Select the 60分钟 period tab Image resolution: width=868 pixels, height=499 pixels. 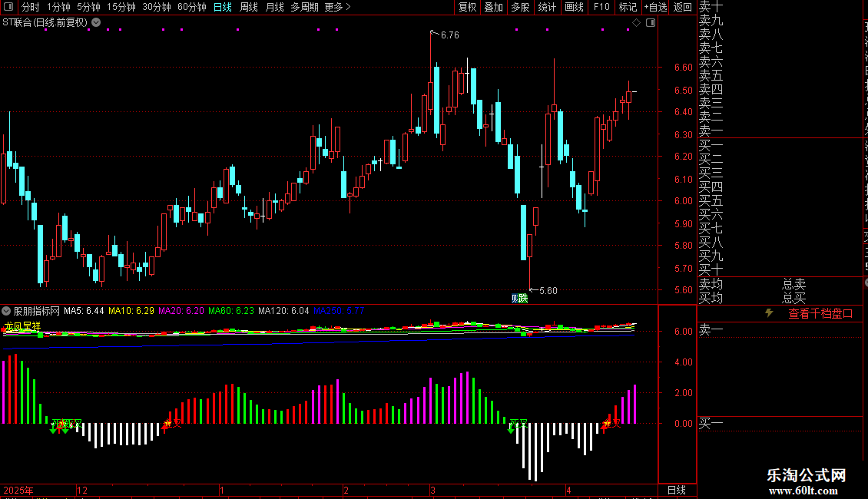[x=192, y=7]
